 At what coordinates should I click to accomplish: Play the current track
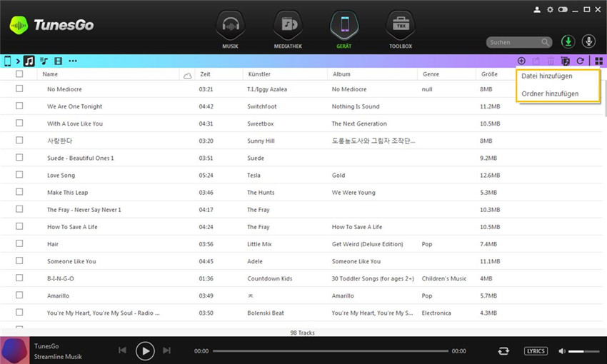click(145, 351)
